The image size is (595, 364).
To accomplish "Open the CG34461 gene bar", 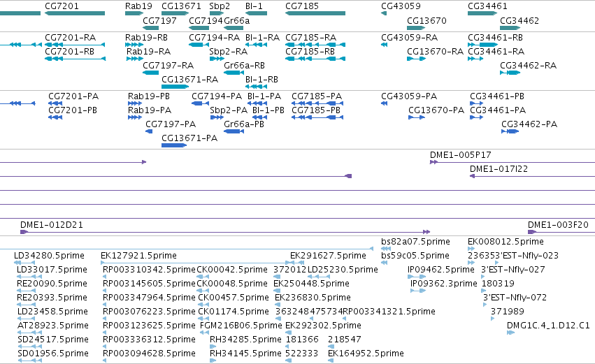I will (482, 13).
